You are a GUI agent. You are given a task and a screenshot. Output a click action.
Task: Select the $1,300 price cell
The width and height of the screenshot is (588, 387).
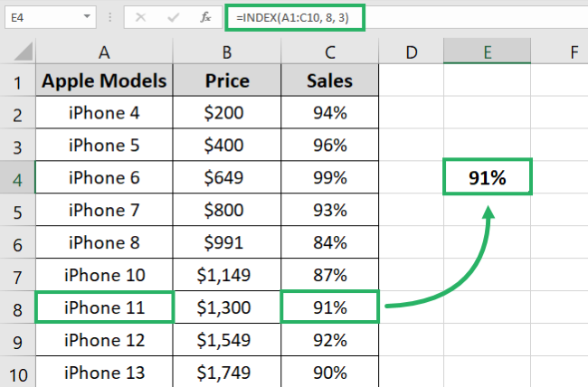227,307
